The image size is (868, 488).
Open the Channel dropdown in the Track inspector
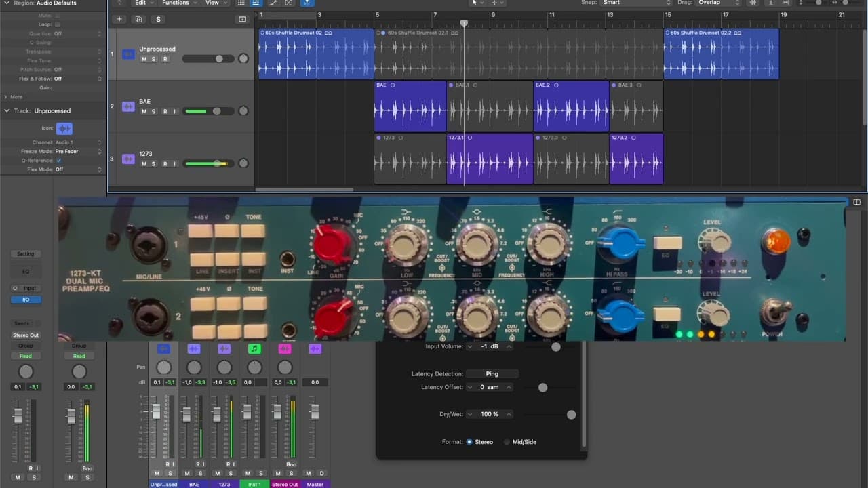[79, 142]
